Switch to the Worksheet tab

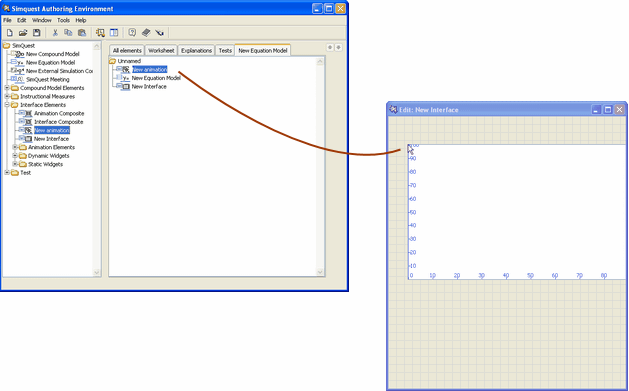(161, 51)
